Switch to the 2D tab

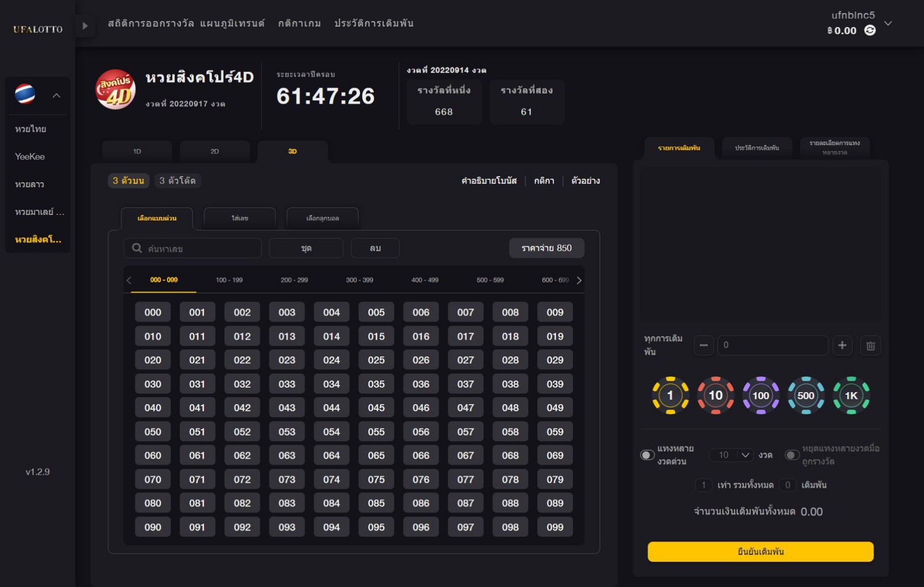tap(215, 151)
